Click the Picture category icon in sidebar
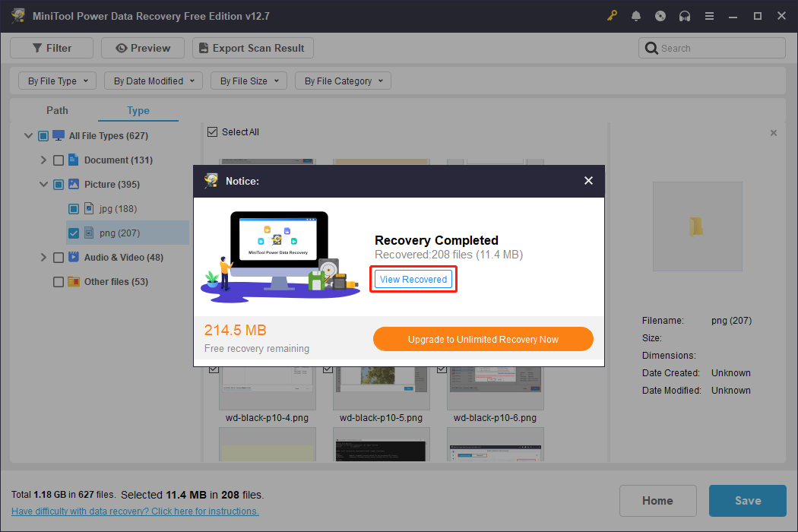This screenshot has width=798, height=532. [73, 184]
